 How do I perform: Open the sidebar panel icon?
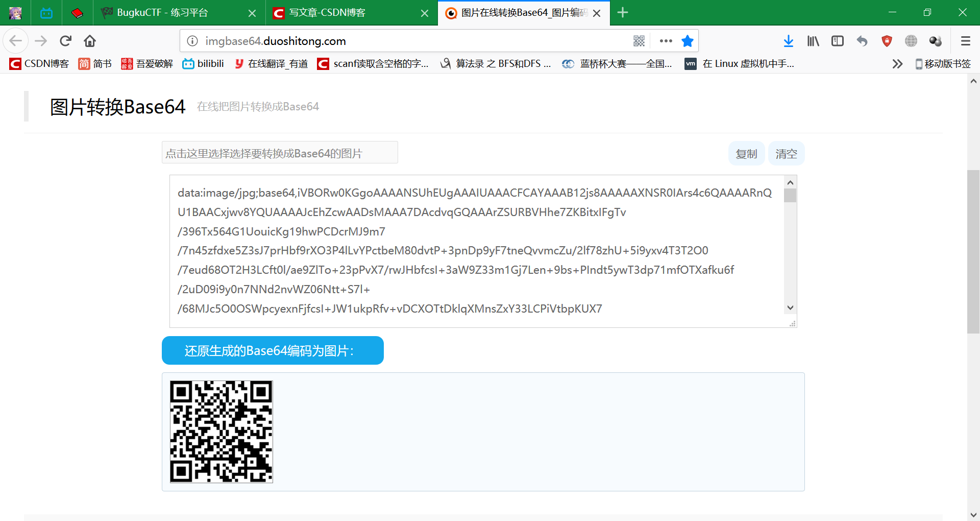click(837, 41)
